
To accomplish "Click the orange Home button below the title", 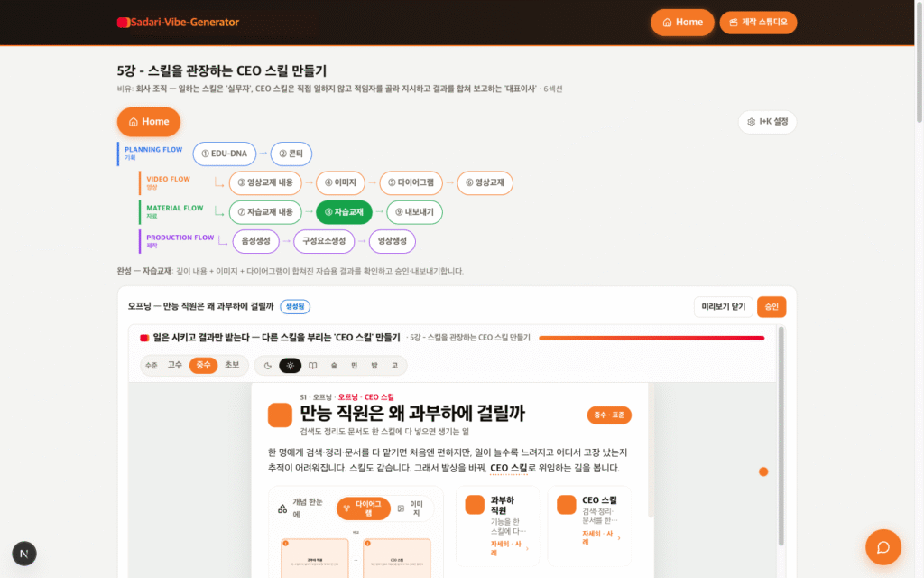I will (149, 122).
